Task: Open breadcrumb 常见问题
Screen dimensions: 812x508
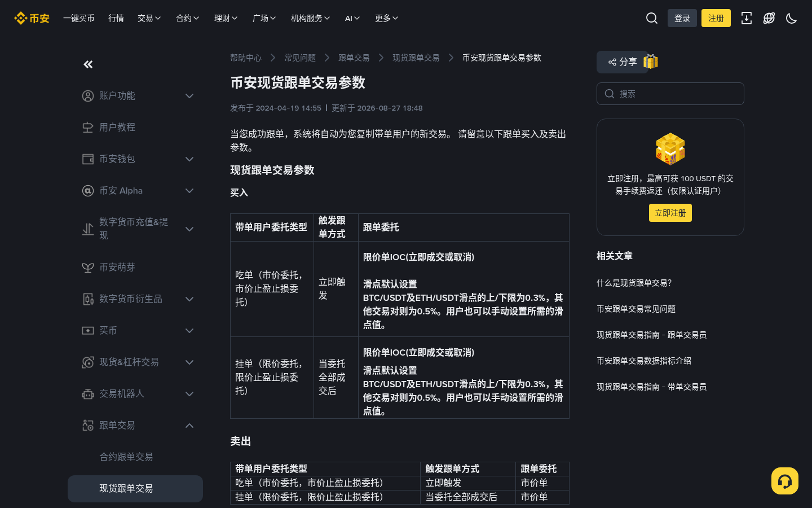Action: 300,58
